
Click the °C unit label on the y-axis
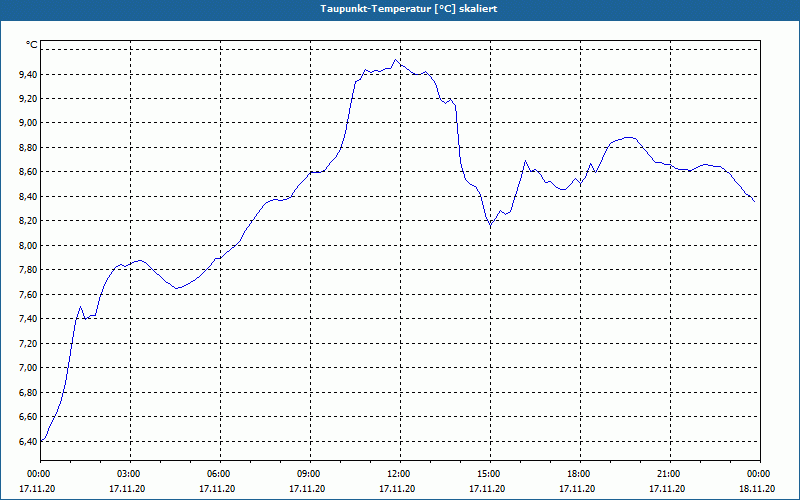(x=32, y=45)
